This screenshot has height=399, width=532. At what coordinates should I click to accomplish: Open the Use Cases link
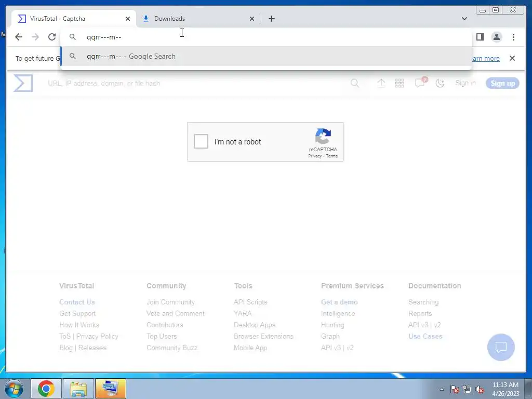(x=425, y=336)
